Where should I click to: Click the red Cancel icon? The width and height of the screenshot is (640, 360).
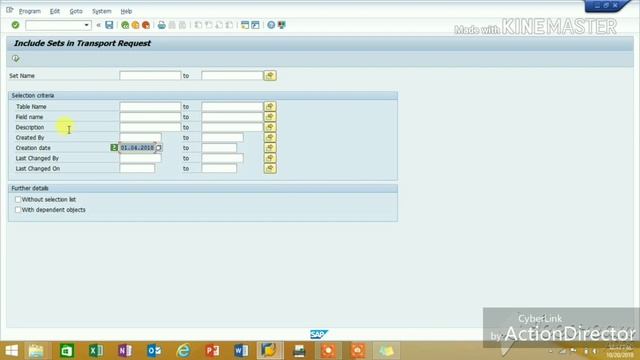146,25
